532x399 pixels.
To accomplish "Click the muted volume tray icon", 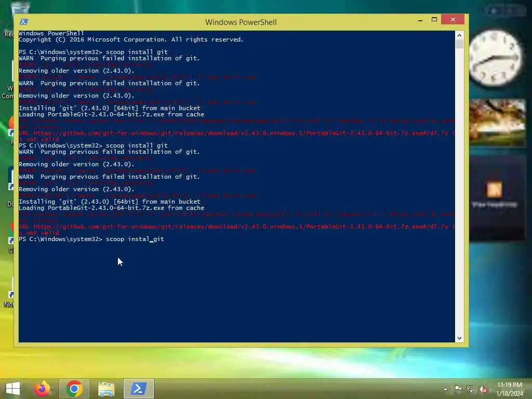I will 483,389.
